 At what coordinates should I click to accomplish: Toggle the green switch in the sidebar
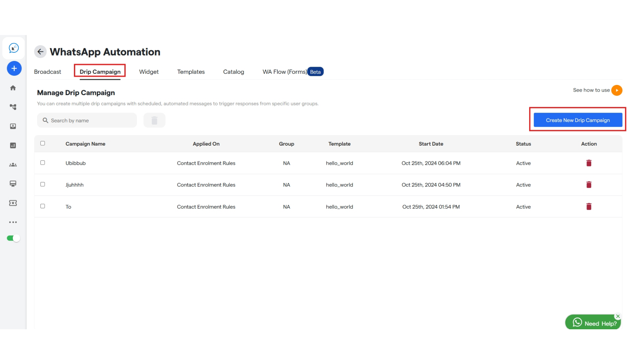[13, 238]
